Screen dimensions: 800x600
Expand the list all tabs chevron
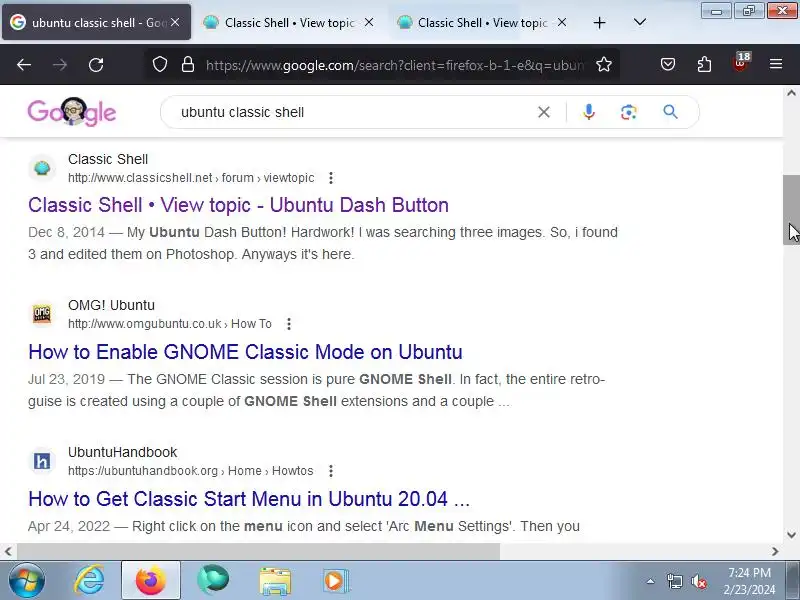coord(639,22)
